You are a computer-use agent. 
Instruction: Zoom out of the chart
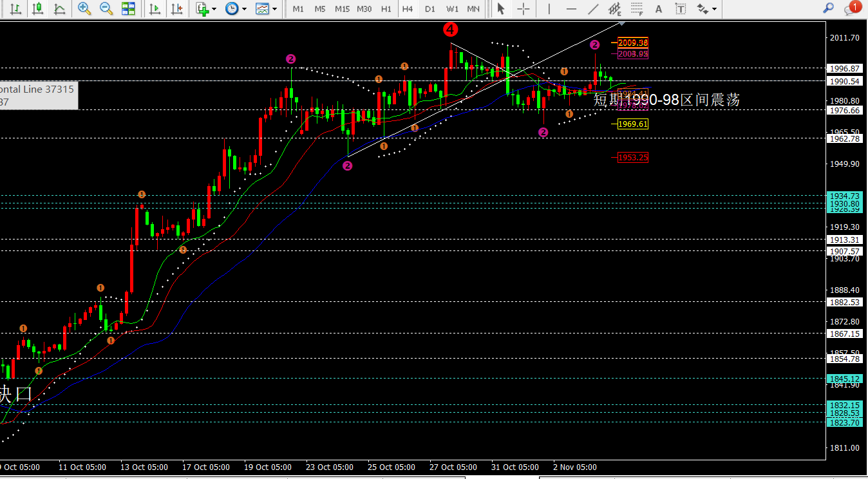pos(106,9)
